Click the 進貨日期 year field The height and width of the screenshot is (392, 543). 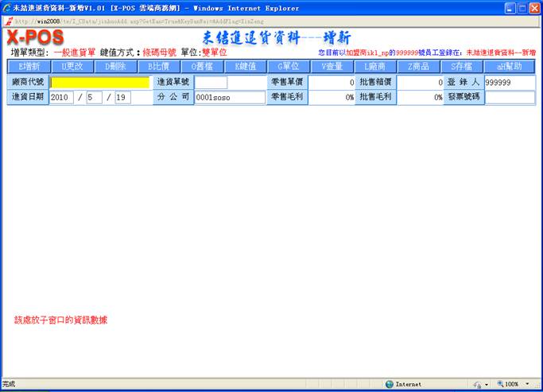[x=61, y=97]
